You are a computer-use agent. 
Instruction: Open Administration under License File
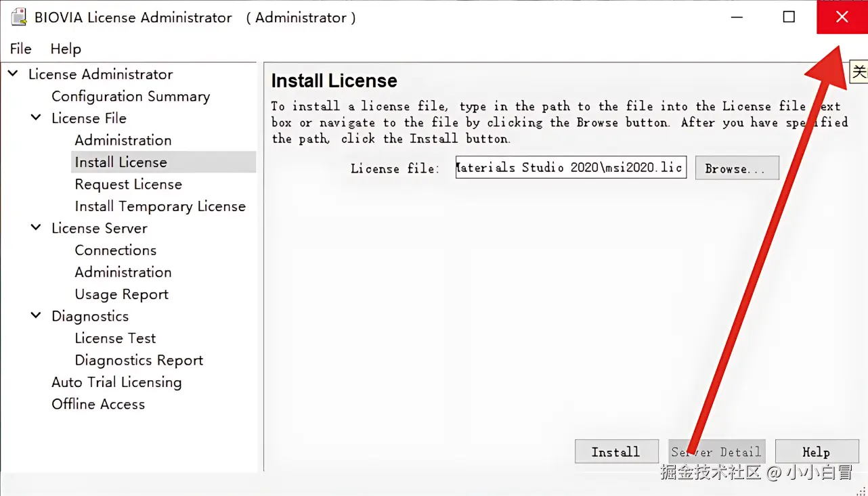pyautogui.click(x=123, y=140)
